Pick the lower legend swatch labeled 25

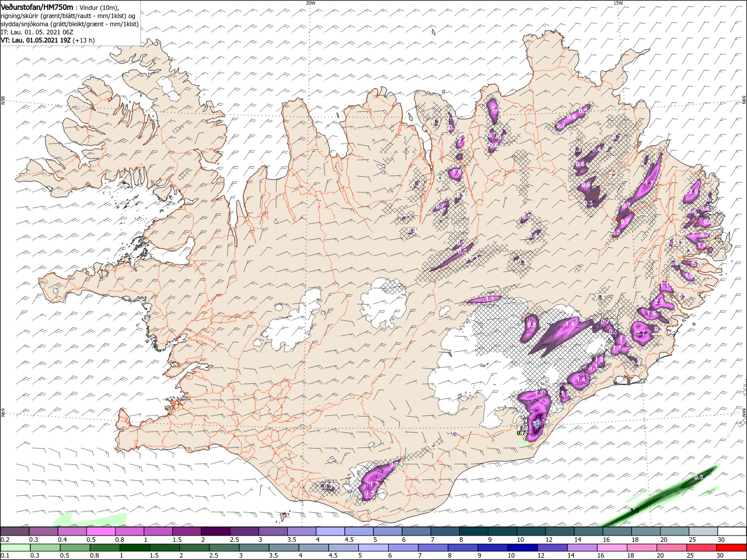pos(701,548)
